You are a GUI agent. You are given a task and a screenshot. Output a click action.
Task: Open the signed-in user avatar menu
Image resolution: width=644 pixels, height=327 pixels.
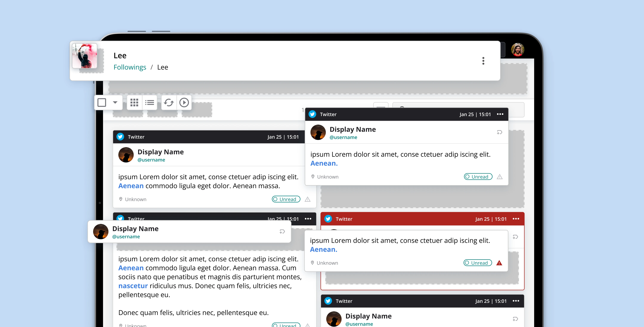pyautogui.click(x=517, y=50)
